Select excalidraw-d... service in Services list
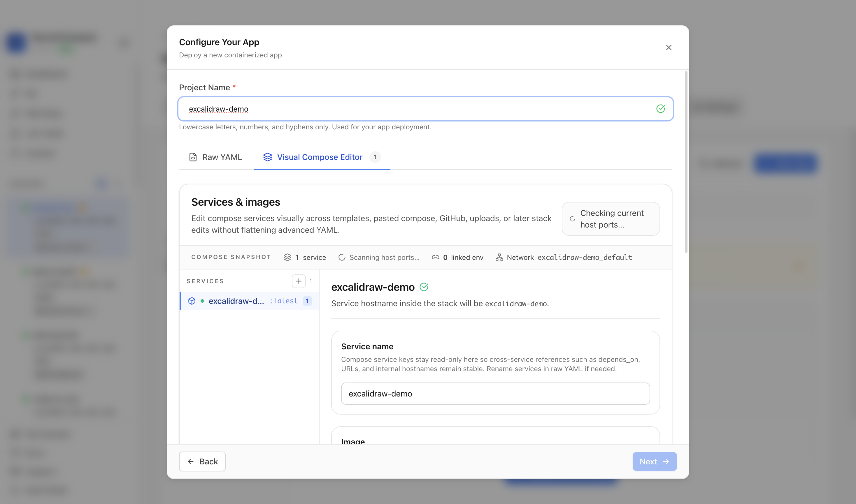The height and width of the screenshot is (504, 856). (x=249, y=301)
